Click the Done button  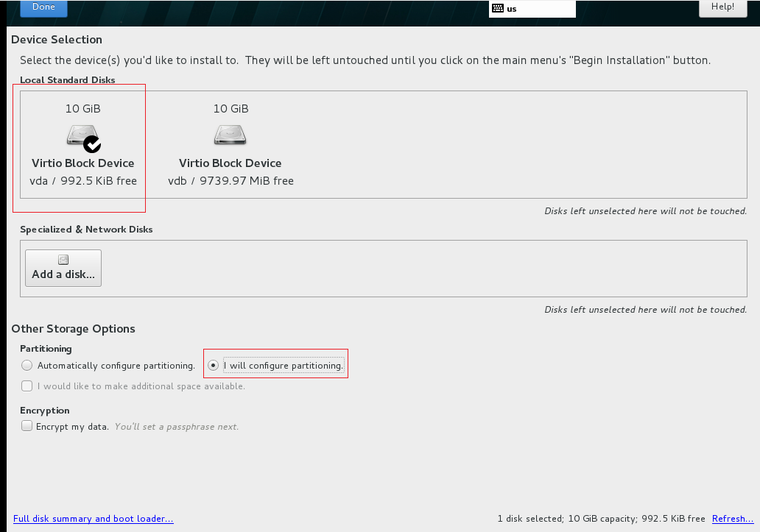(43, 8)
